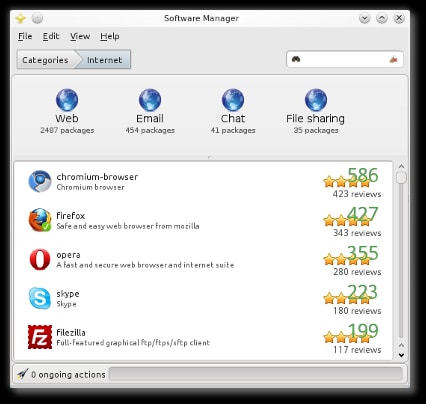Click the green score 223
The image size is (426, 404).
click(x=363, y=292)
